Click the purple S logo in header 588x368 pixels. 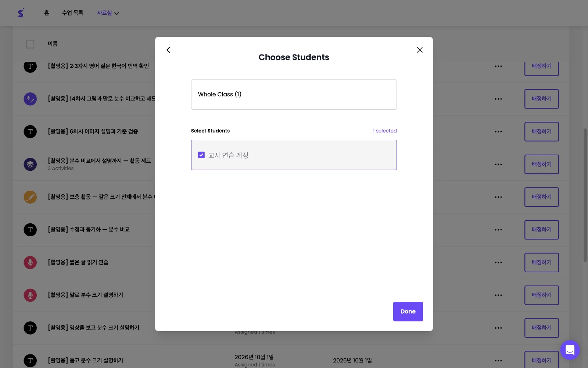pos(21,13)
